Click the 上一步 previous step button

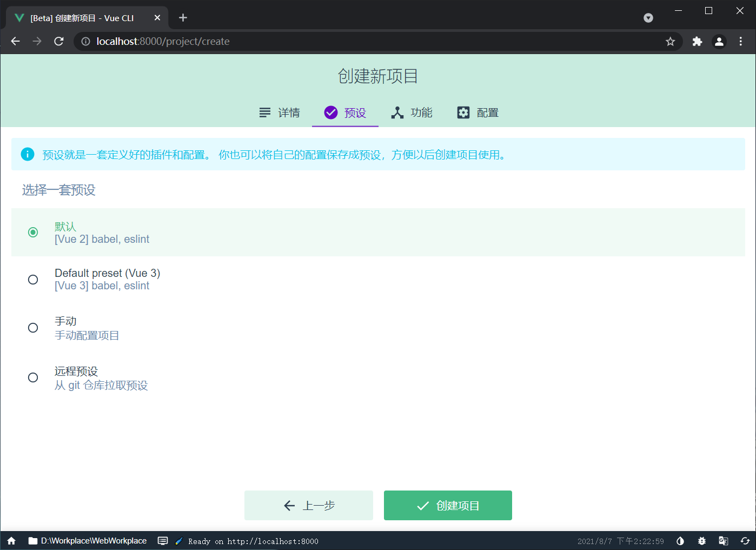(309, 506)
